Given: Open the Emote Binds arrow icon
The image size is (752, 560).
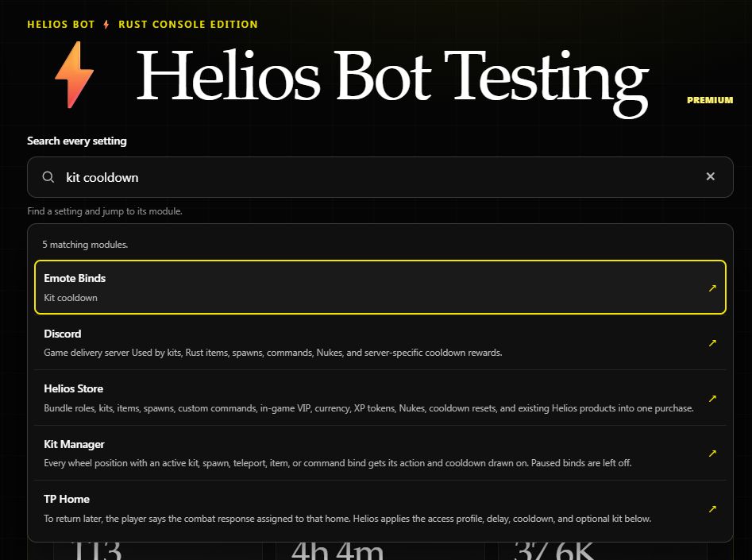Looking at the screenshot, I should (x=712, y=288).
